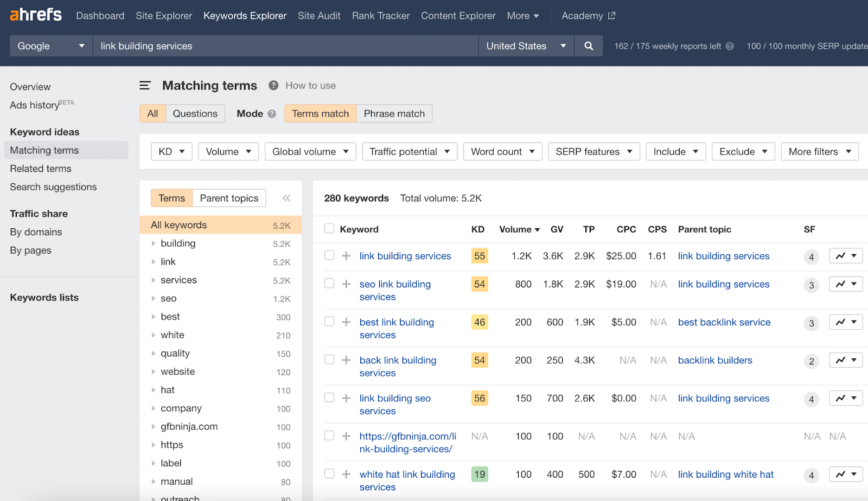Click the keyword search input field
Screen dimensions: 868x501
pyautogui.click(x=285, y=46)
